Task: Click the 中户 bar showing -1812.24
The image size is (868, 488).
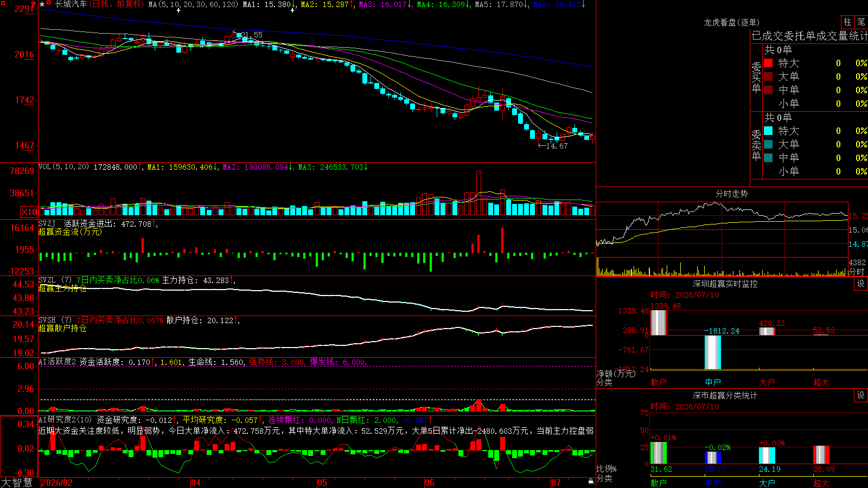Action: point(713,352)
